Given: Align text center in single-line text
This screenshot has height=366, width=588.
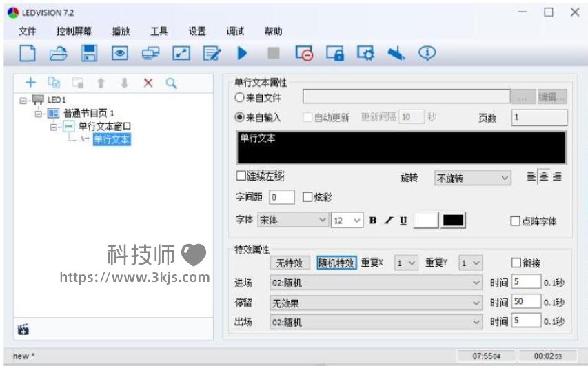Looking at the screenshot, I should (x=544, y=176).
